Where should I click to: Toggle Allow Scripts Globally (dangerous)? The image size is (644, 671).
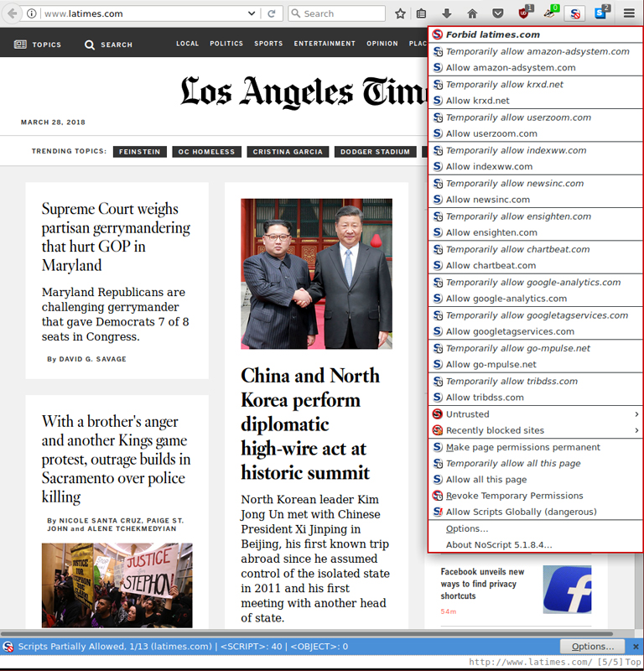point(521,512)
